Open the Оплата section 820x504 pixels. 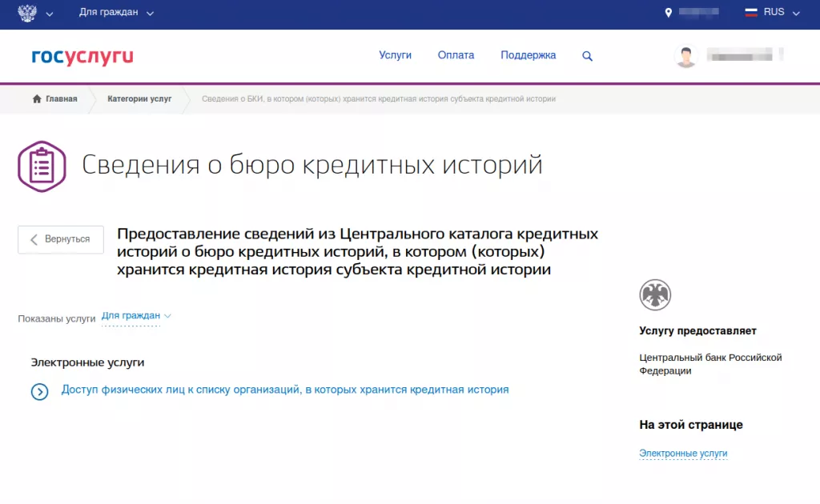[456, 56]
